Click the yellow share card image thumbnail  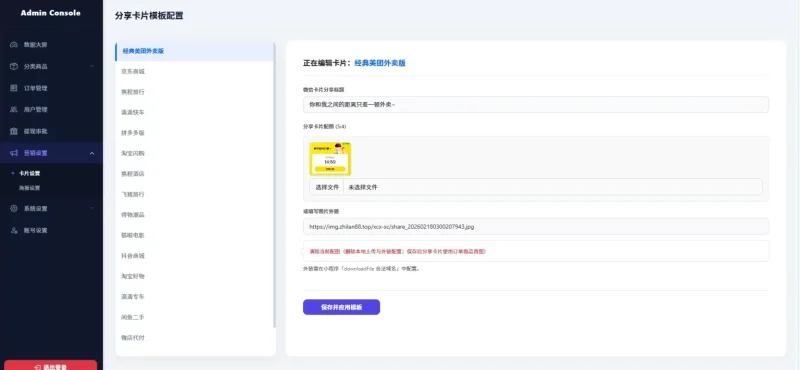point(330,159)
